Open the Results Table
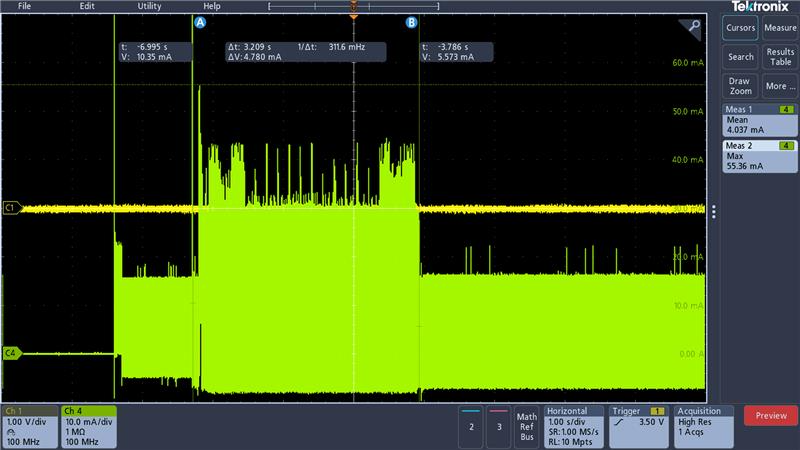This screenshot has width=800, height=450. pos(780,57)
